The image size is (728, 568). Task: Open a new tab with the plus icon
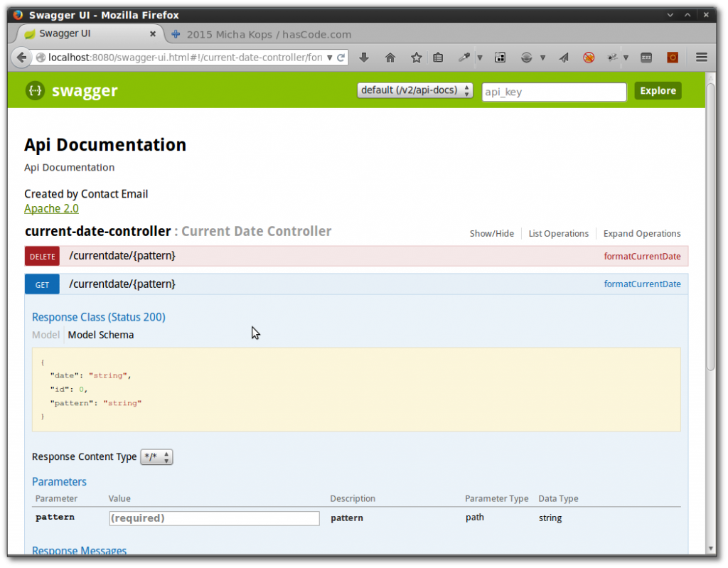click(176, 34)
